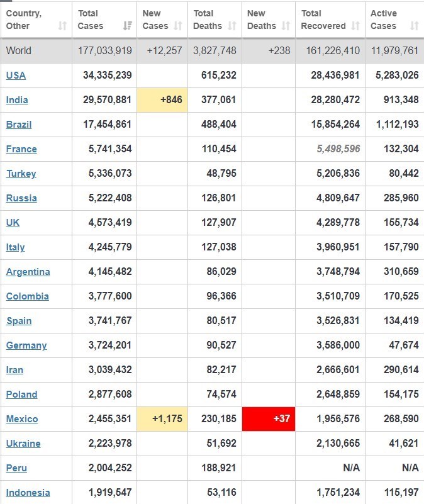Sort table by New Cases arrows
This screenshot has height=504, width=424.
[178, 26]
